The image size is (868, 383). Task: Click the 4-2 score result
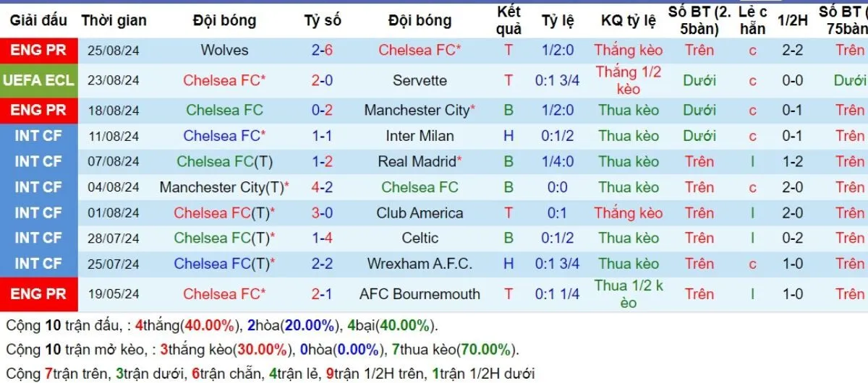(x=323, y=187)
